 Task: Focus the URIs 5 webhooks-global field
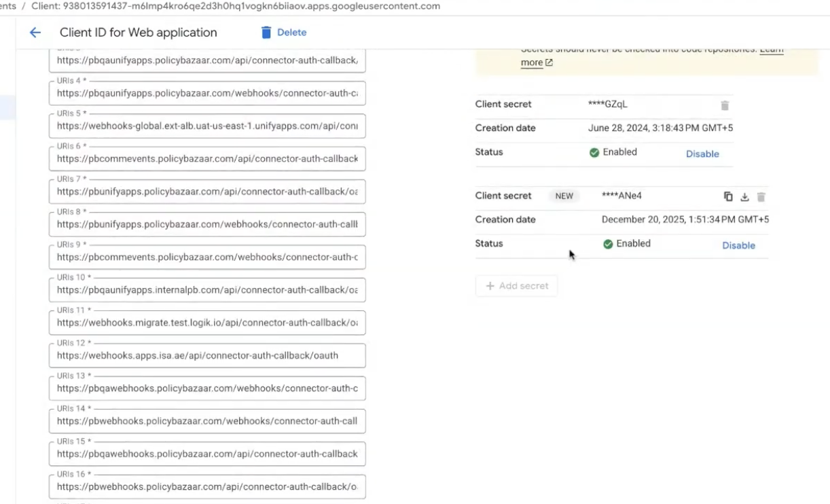[207, 126]
